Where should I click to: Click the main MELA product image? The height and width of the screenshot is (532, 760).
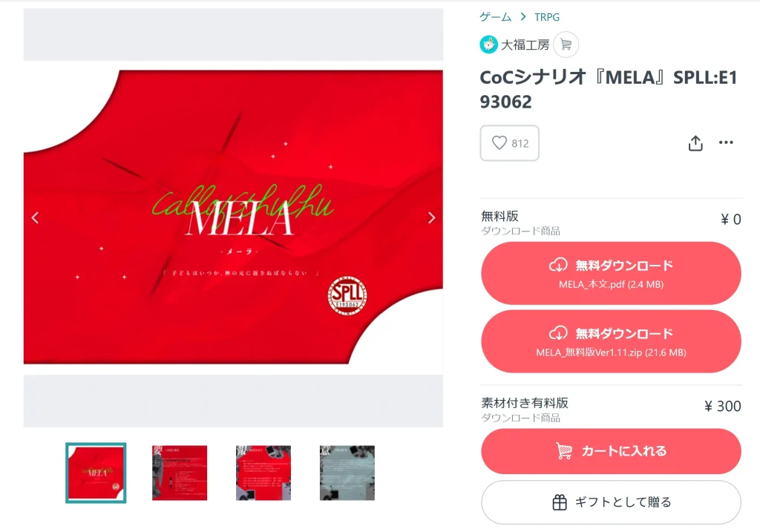[233, 217]
